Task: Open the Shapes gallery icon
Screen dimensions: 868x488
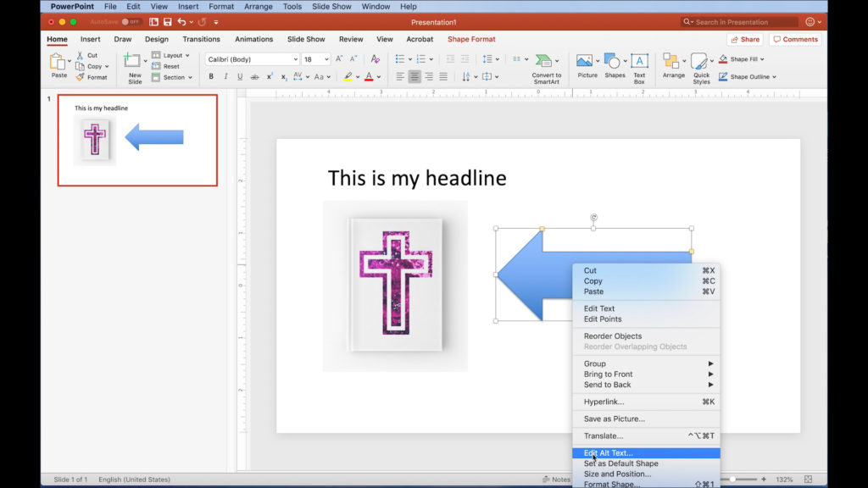Action: (x=613, y=62)
